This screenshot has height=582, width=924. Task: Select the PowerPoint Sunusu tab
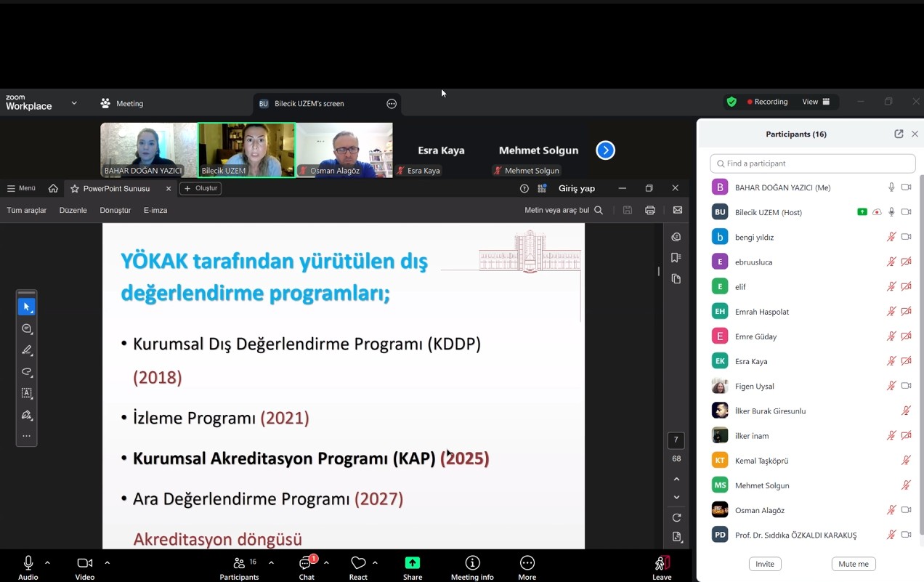116,188
